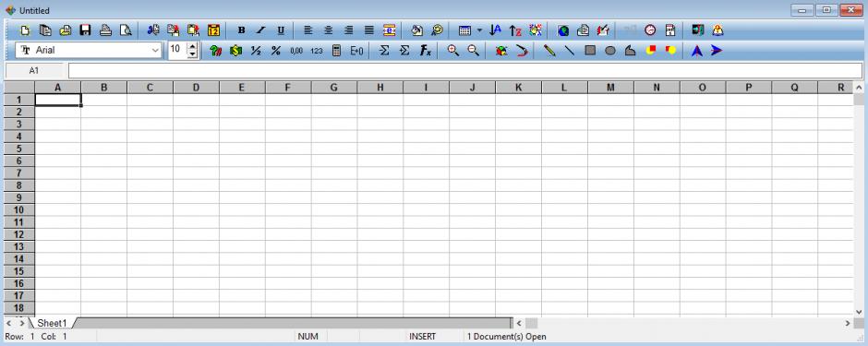Screen dimensions: 868x346
Task: Click the calendar icon showing 12
Action: click(213, 30)
